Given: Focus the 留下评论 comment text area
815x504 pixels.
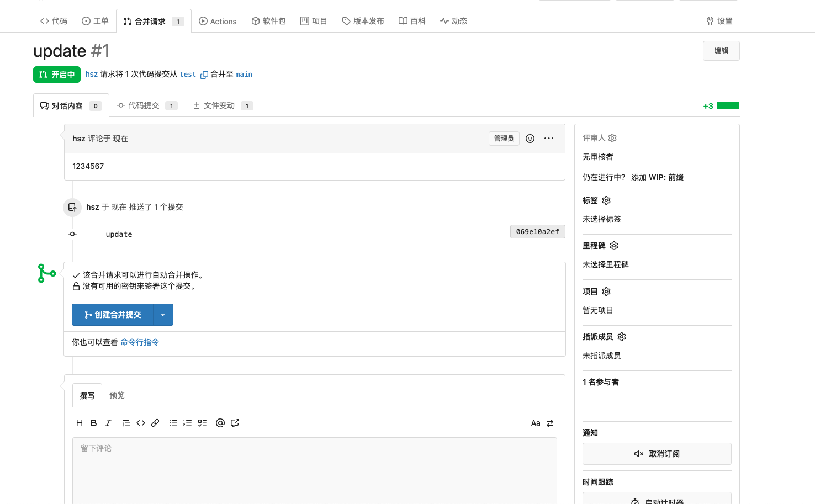Looking at the screenshot, I should (x=315, y=470).
